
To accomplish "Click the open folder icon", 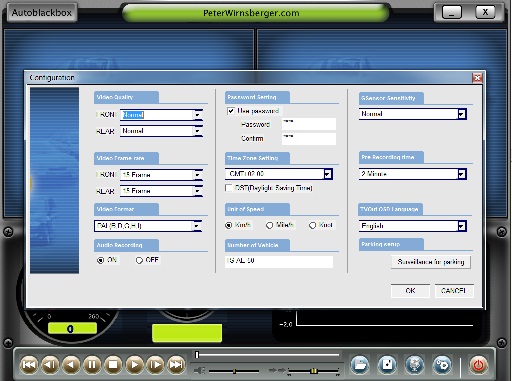I will click(359, 365).
